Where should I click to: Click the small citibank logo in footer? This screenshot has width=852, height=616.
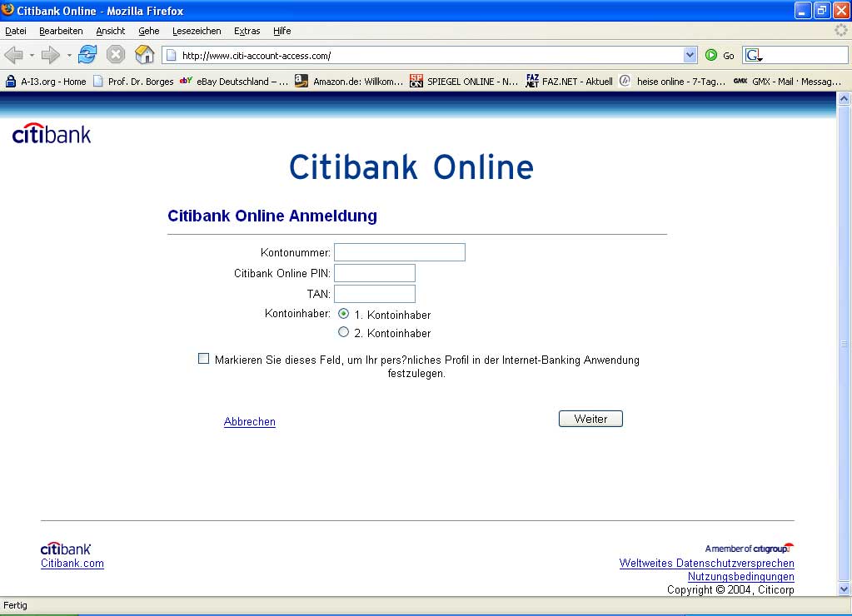pos(66,549)
